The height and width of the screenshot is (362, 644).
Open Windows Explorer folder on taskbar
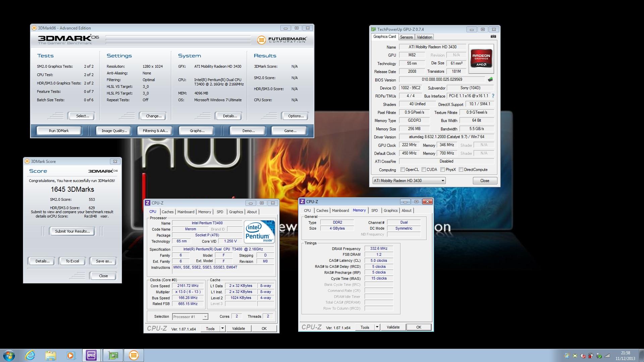51,355
